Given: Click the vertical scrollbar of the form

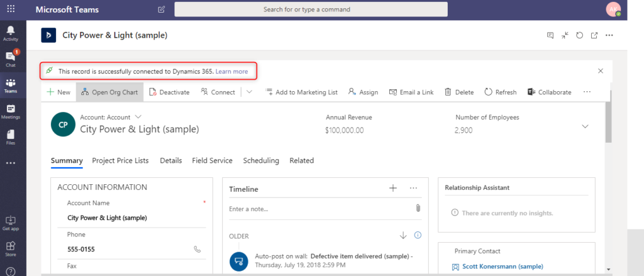Looking at the screenshot, I should tap(608, 121).
